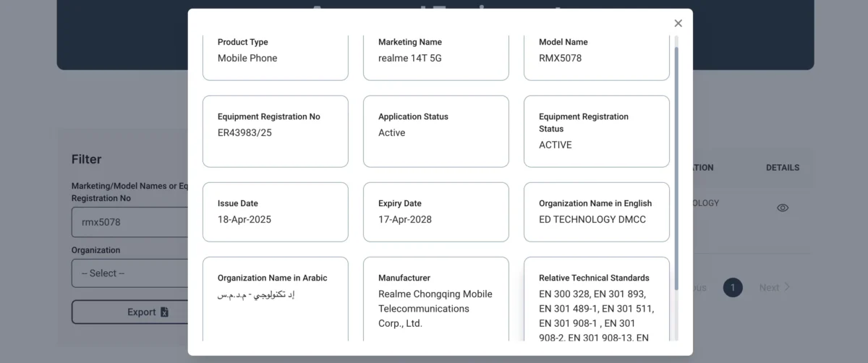
Task: Select registration number ER43983/25
Action: (x=244, y=132)
